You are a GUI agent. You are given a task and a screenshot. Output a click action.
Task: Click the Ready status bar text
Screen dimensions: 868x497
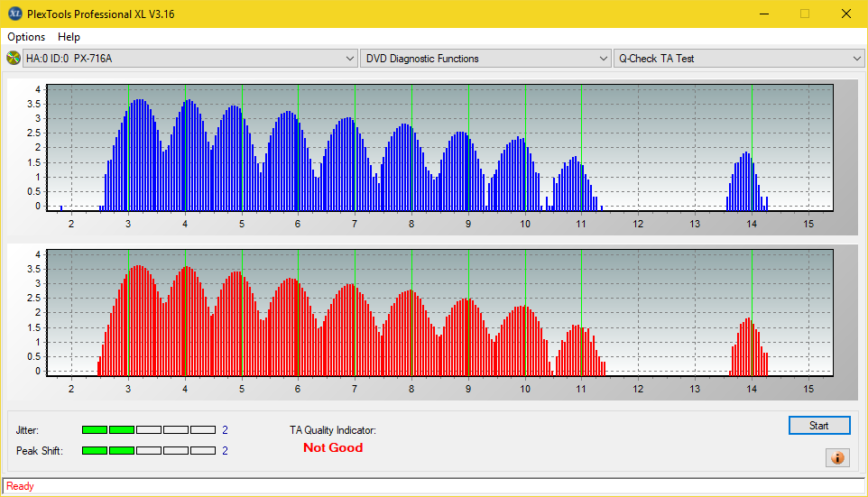[x=20, y=486]
